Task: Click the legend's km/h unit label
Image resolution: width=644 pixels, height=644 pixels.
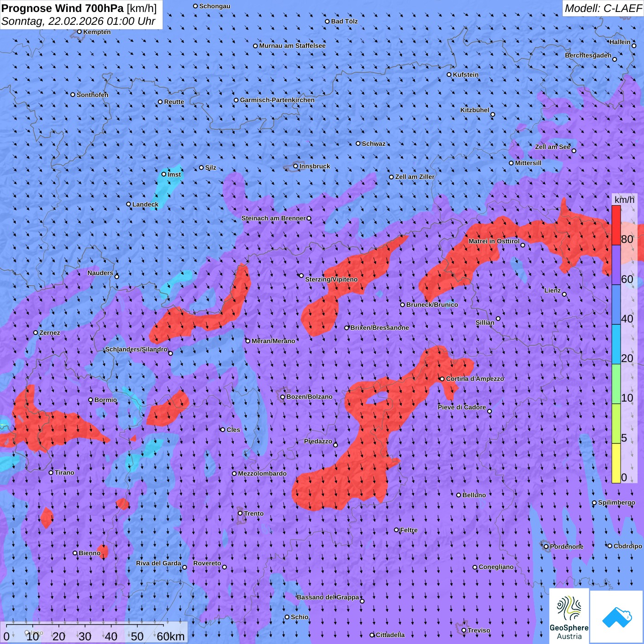Action: click(624, 199)
